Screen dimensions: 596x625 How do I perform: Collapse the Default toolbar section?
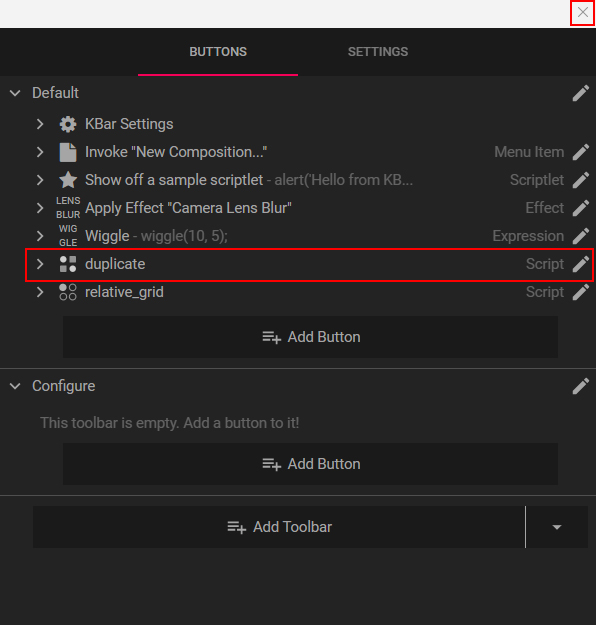click(15, 93)
